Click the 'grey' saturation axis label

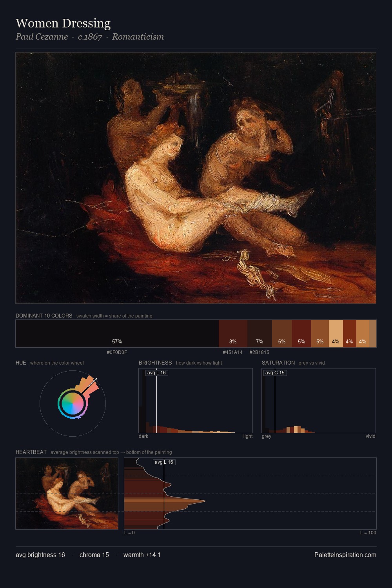click(267, 436)
